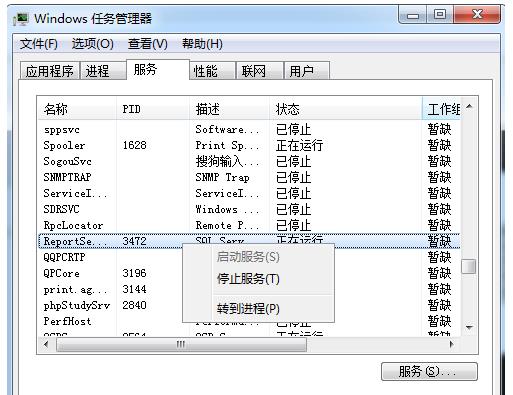Open the 查看(V) menu
This screenshot has height=395, width=513.
(148, 44)
